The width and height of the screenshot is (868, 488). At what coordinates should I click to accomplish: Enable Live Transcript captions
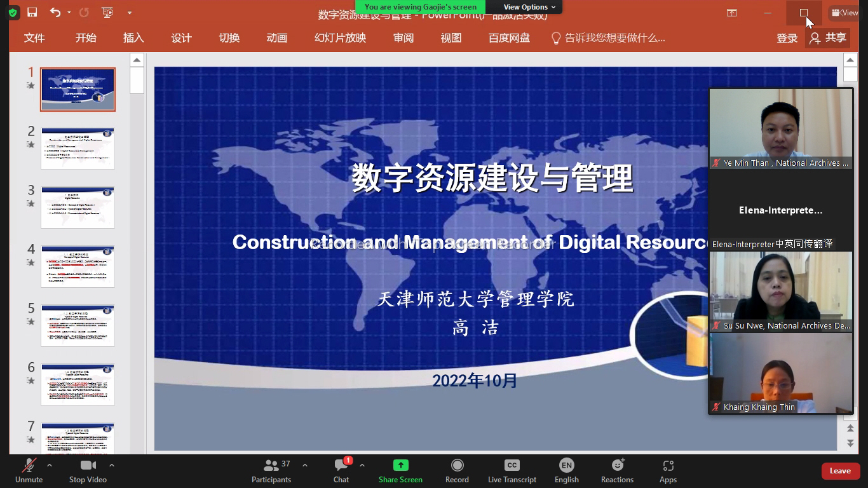click(x=512, y=471)
